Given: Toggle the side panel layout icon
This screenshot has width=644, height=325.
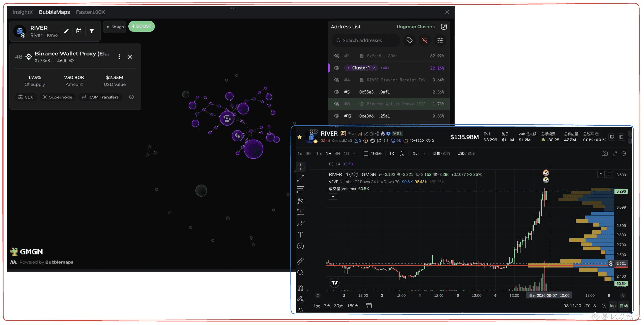Looking at the screenshot, I should pyautogui.click(x=621, y=137).
